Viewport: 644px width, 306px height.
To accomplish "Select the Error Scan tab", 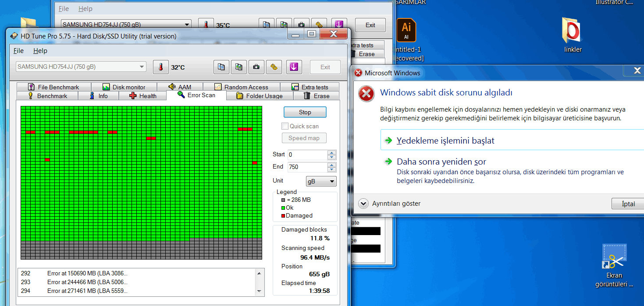I will tap(196, 95).
